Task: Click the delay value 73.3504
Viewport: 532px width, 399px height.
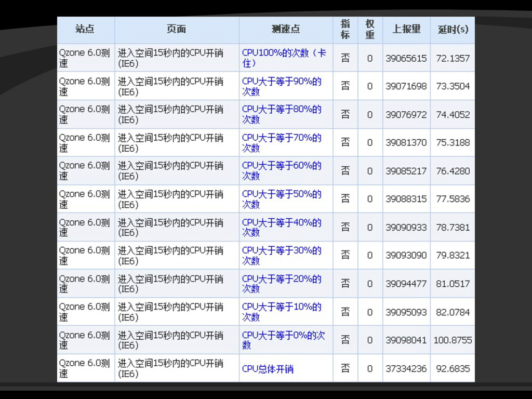Action: tap(453, 87)
